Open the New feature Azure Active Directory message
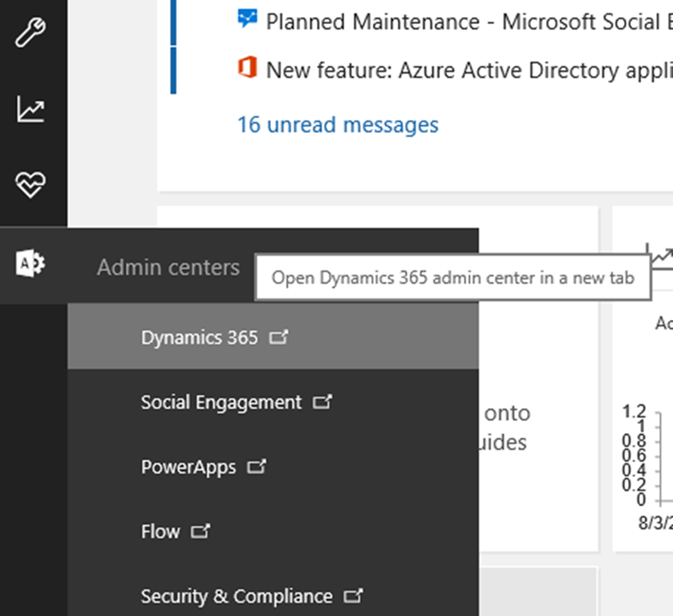Viewport: 673px width, 616px height. 468,70
